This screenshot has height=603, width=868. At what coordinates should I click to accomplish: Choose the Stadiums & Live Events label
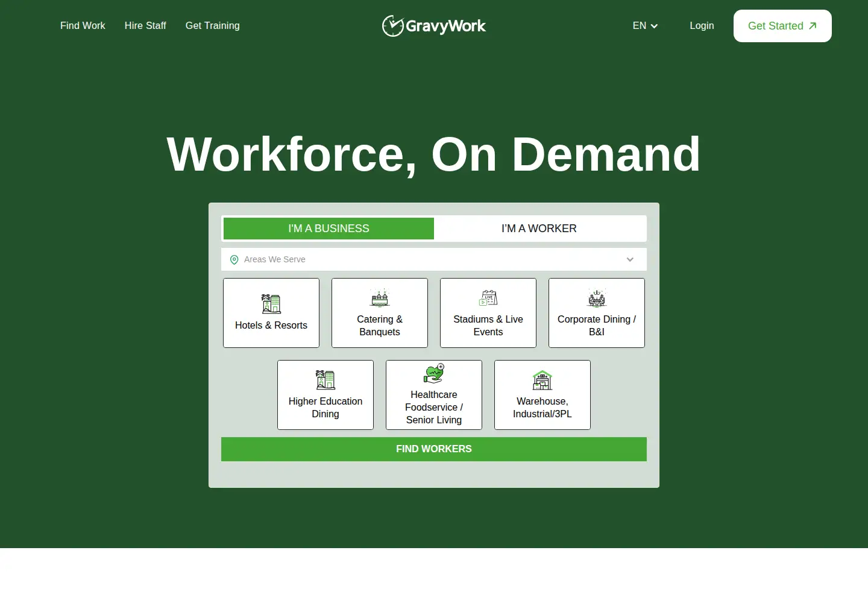tap(488, 326)
